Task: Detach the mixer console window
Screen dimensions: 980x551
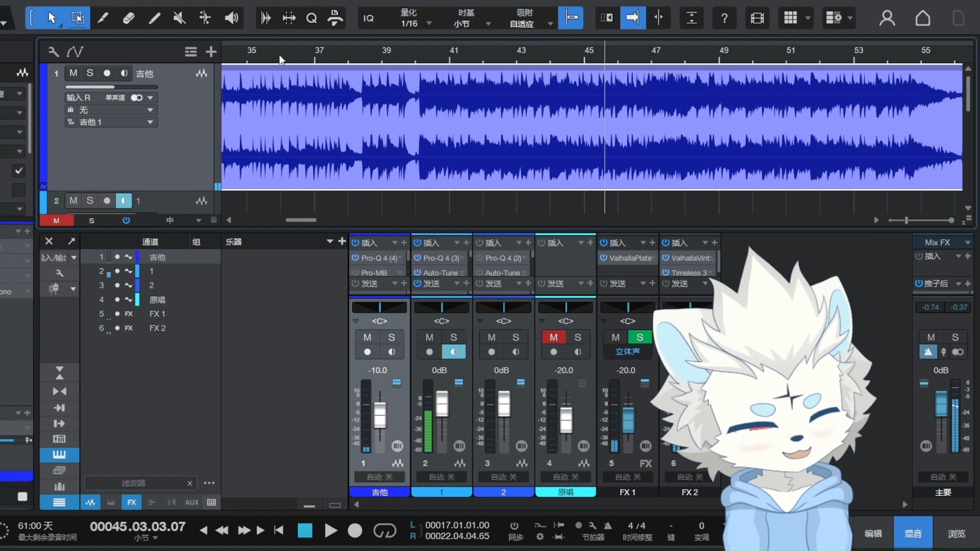Action: [71, 241]
